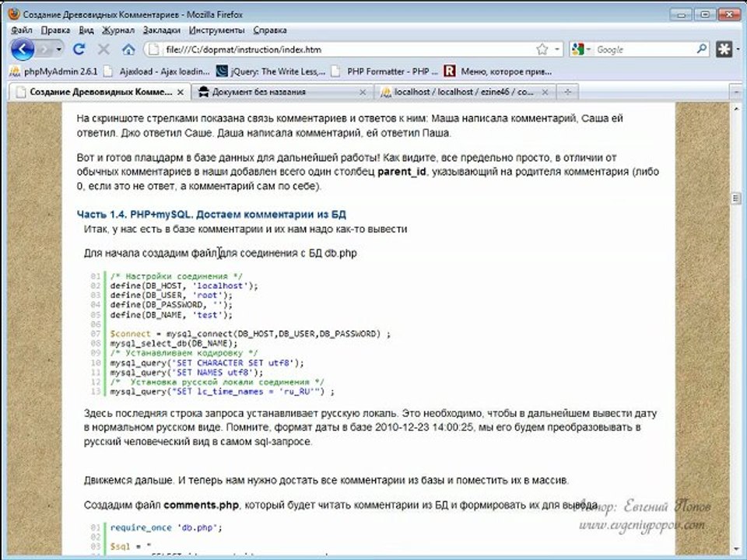Open the Меню, которое прив... bookmark
Image resolution: width=747 pixels, height=560 pixels.
click(x=498, y=72)
